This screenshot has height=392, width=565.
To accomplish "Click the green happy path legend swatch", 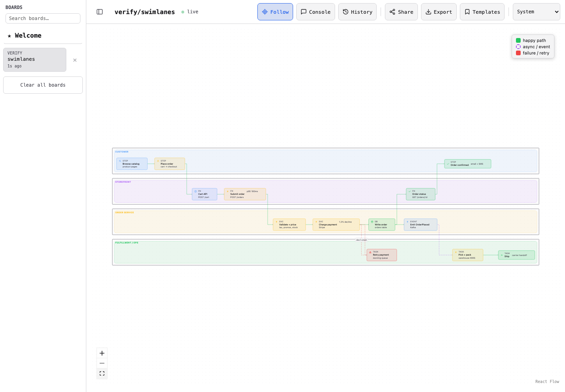I will click(518, 40).
